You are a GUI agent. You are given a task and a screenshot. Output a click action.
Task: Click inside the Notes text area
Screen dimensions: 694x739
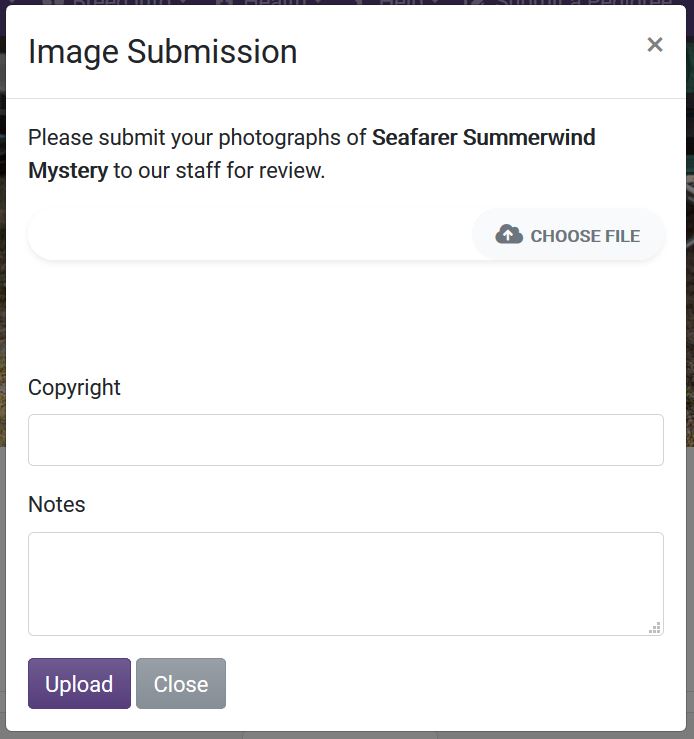(x=345, y=583)
